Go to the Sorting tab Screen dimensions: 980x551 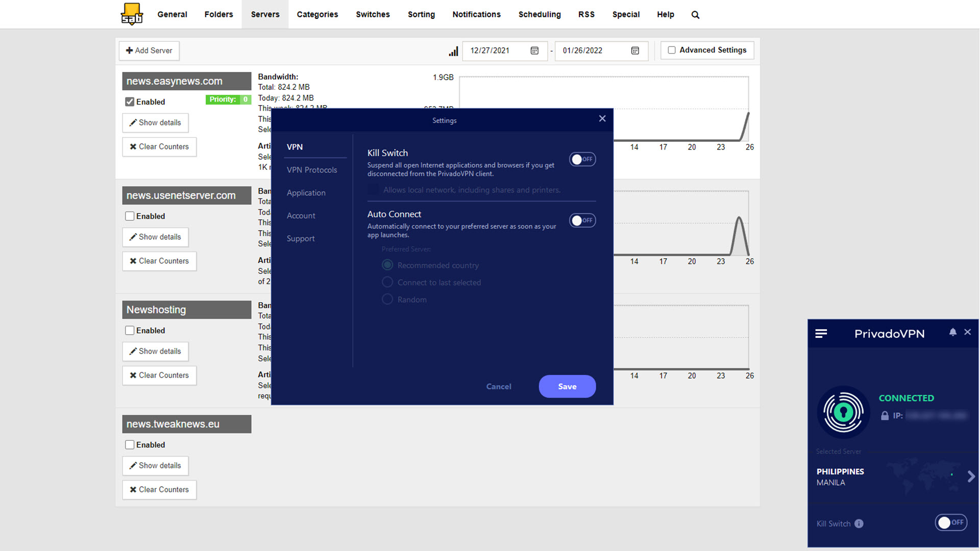coord(421,14)
